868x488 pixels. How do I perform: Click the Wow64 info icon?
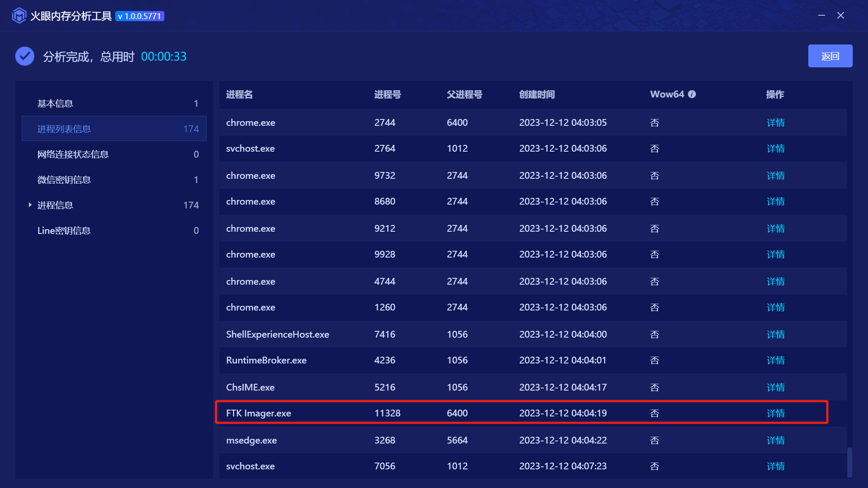pyautogui.click(x=692, y=94)
